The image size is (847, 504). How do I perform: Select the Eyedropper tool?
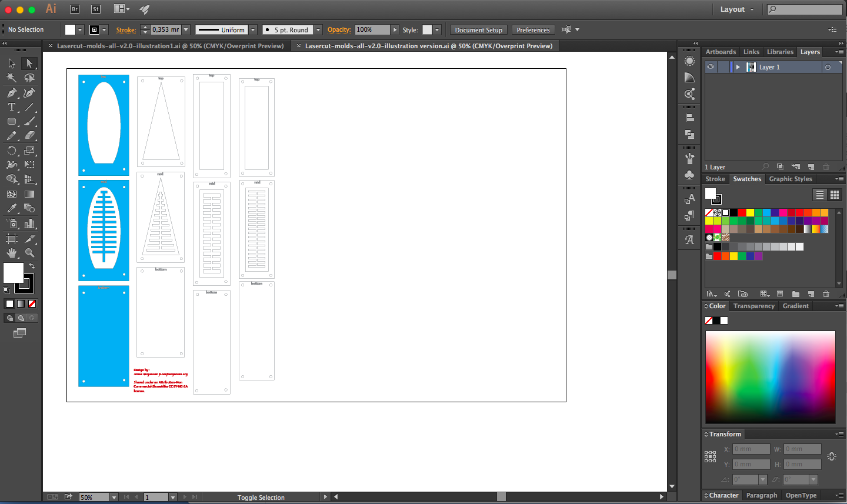(12, 208)
